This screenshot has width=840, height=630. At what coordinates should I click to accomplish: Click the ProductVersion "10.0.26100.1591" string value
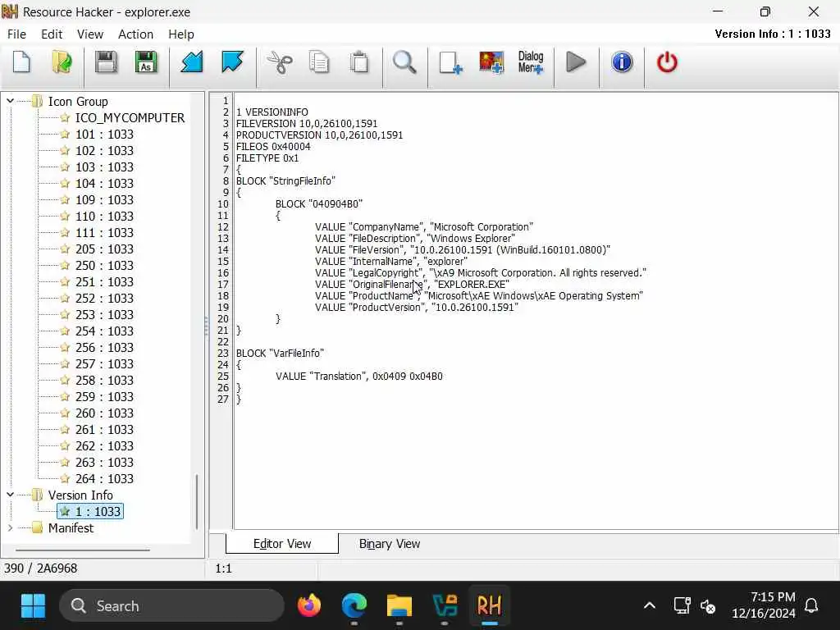pyautogui.click(x=475, y=308)
